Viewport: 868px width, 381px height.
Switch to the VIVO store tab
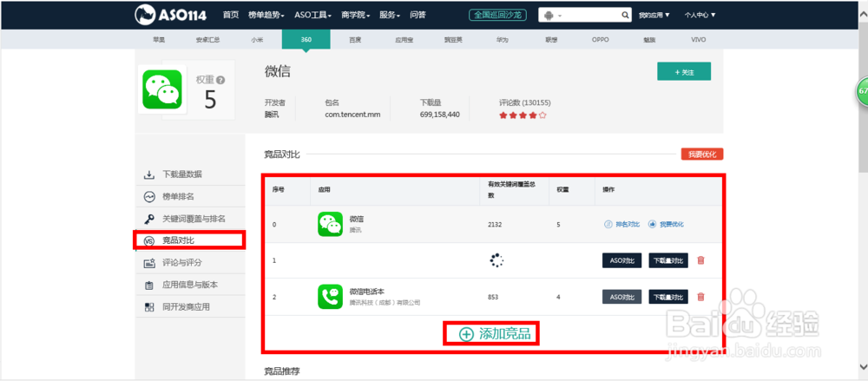click(x=698, y=39)
